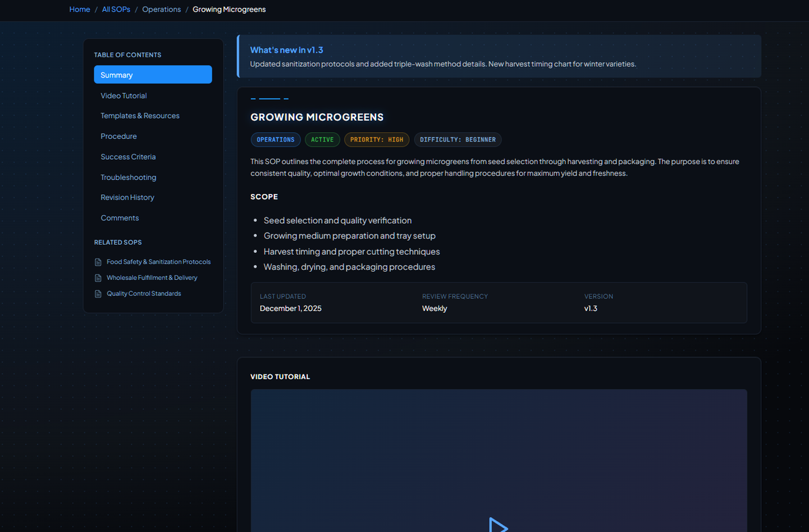Screen dimensions: 809x532
Task: Click the Operations category tag
Action: 275,140
